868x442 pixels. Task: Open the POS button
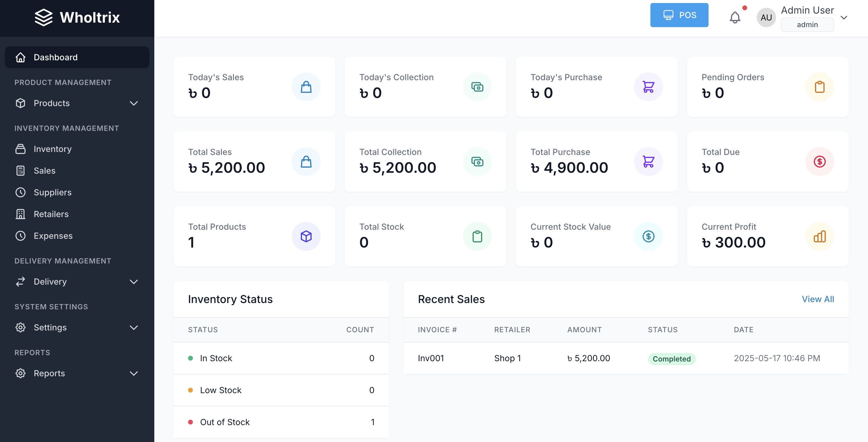click(679, 15)
